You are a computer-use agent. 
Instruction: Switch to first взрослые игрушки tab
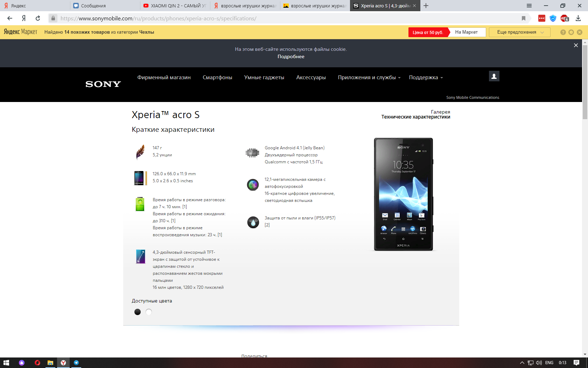tap(245, 6)
